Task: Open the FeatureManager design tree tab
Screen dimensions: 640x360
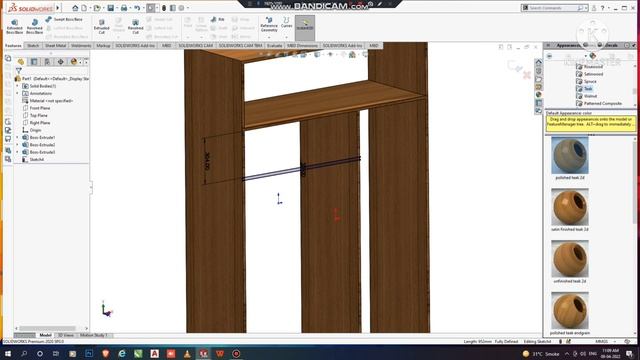Action: [x=21, y=62]
